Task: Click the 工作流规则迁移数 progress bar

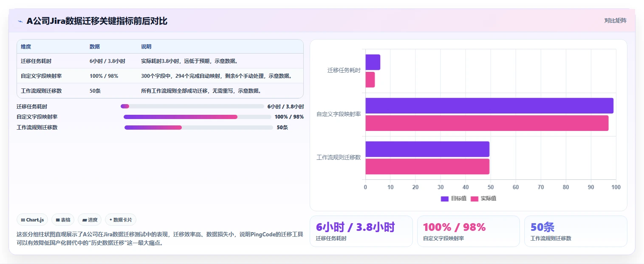Action: pos(199,128)
